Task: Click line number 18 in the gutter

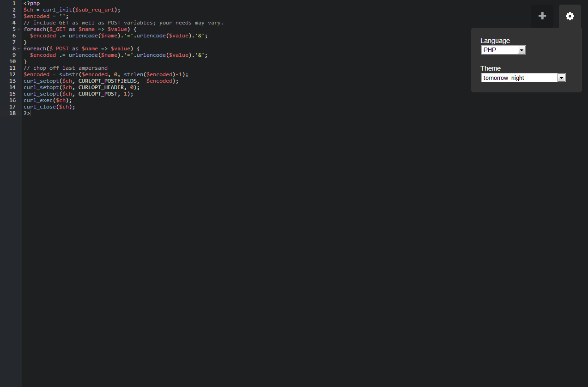Action: coord(12,113)
